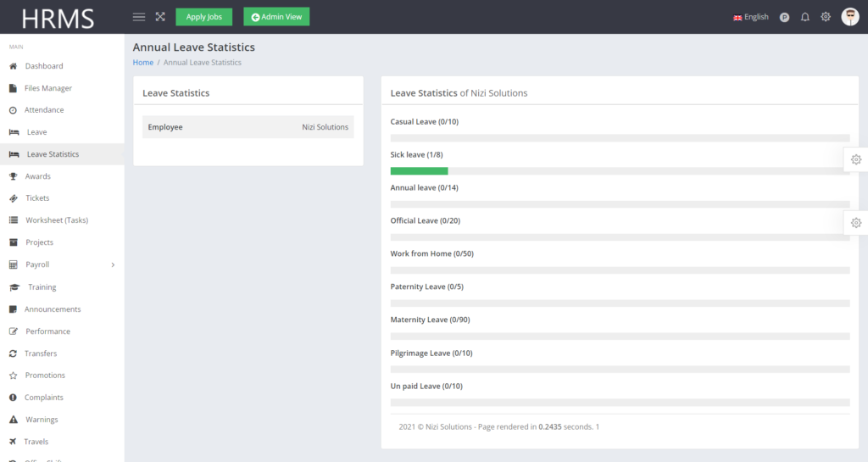Open the Performance sidebar link
This screenshot has height=462, width=868.
pyautogui.click(x=48, y=331)
